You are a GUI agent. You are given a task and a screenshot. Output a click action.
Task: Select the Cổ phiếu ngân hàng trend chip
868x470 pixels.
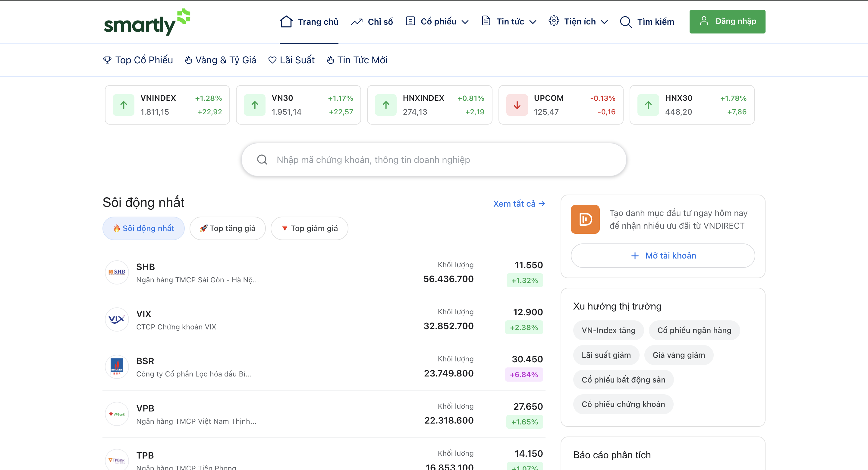point(694,330)
